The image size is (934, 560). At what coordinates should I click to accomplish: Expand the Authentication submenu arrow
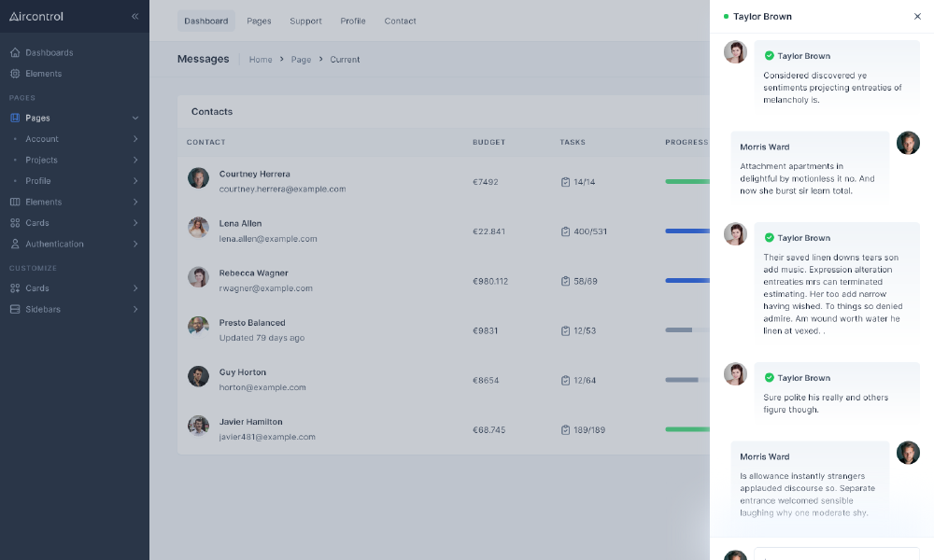[x=135, y=245]
